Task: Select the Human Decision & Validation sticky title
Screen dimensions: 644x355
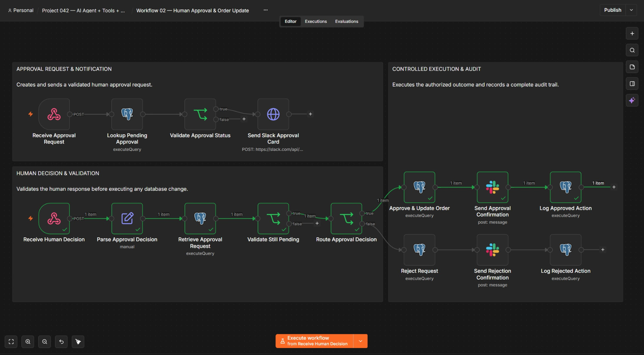Action: (x=58, y=173)
